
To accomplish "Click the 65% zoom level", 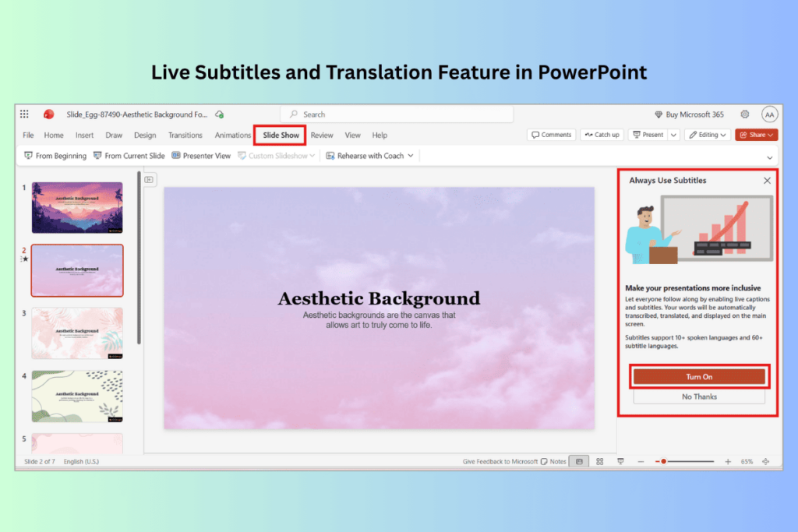I will (747, 461).
